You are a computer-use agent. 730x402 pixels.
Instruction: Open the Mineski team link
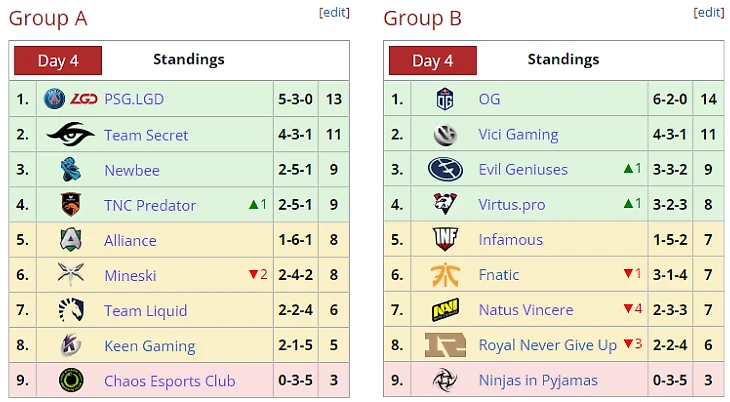click(130, 275)
